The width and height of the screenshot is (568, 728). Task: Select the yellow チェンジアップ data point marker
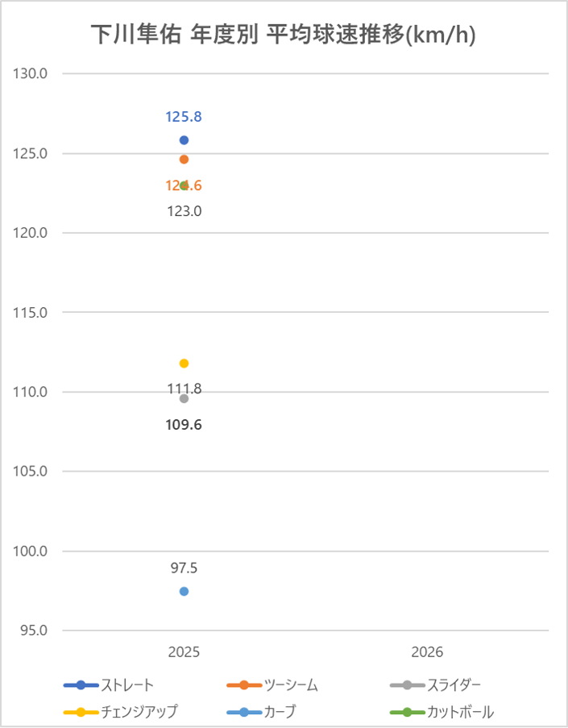pos(184,364)
